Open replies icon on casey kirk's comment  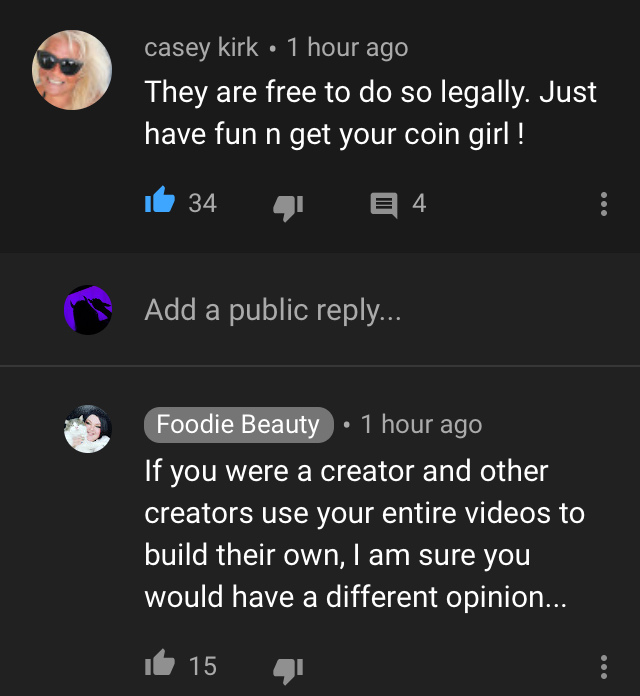coord(384,205)
